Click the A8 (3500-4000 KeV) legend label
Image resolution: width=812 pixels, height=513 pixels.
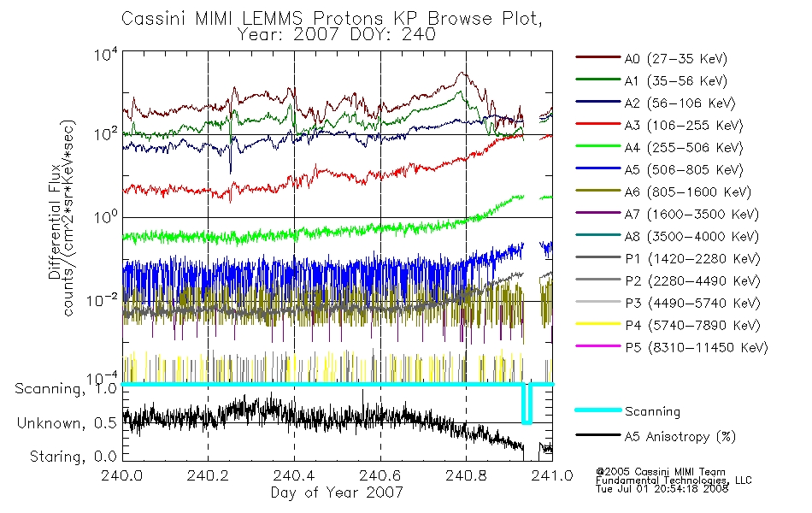[691, 236]
